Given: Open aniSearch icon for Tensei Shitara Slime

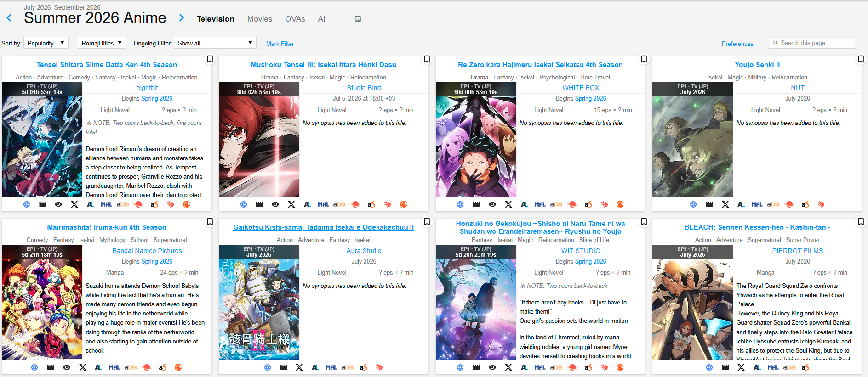Looking at the screenshot, I should (x=154, y=204).
